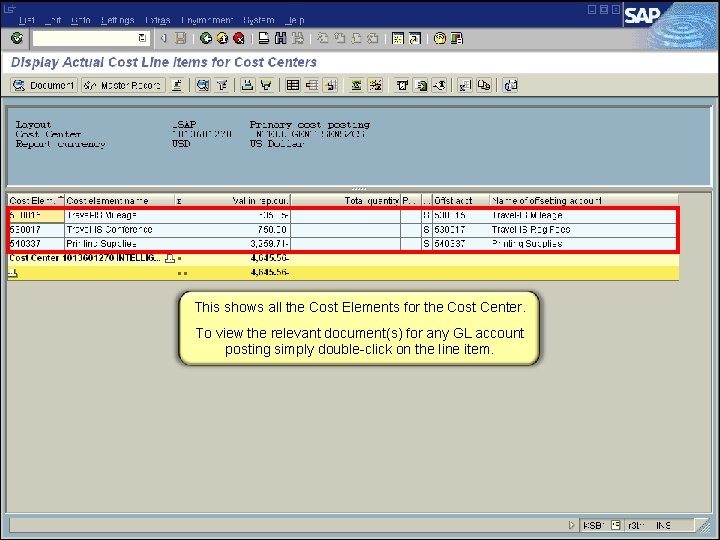Viewport: 720px width, 540px height.
Task: Click the Generate Shortcut icon
Action: pyautogui.click(x=415, y=38)
